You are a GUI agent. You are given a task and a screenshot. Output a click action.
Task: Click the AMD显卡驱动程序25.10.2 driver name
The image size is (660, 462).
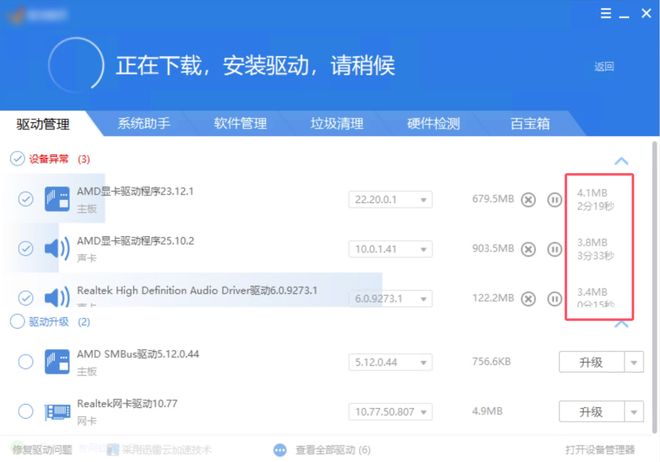[136, 241]
